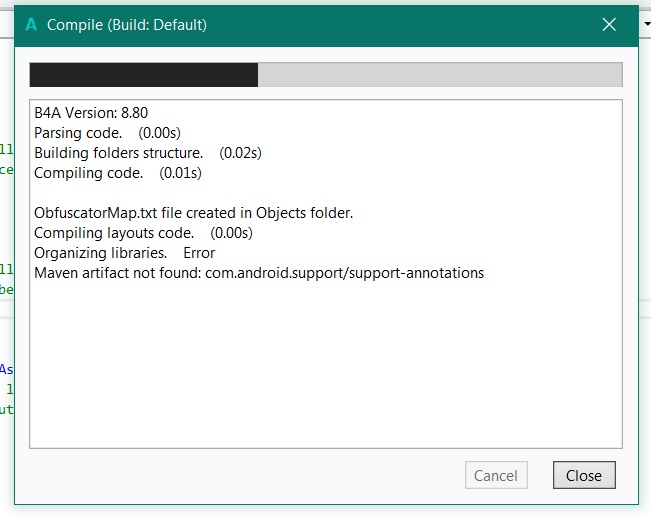
Task: Open the dropdown arrow behind the dialog
Action: [646, 22]
